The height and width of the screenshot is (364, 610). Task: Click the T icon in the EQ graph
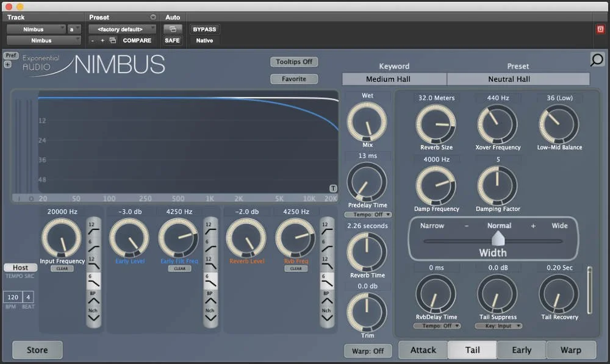point(333,188)
